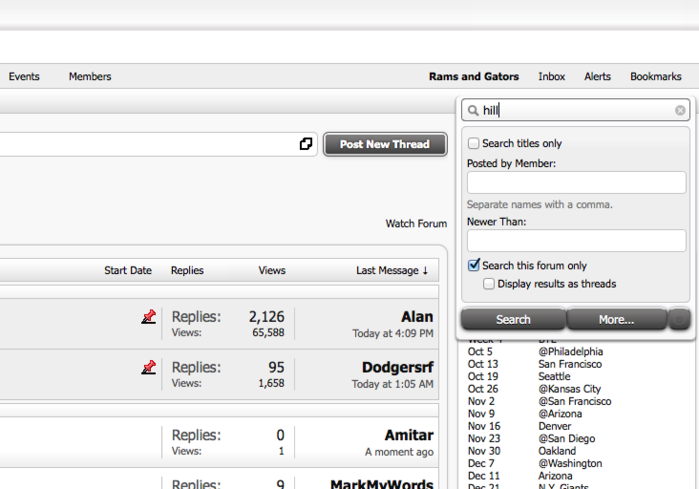This screenshot has height=489, width=699.
Task: Click the Watch Forum link
Action: 416,224
